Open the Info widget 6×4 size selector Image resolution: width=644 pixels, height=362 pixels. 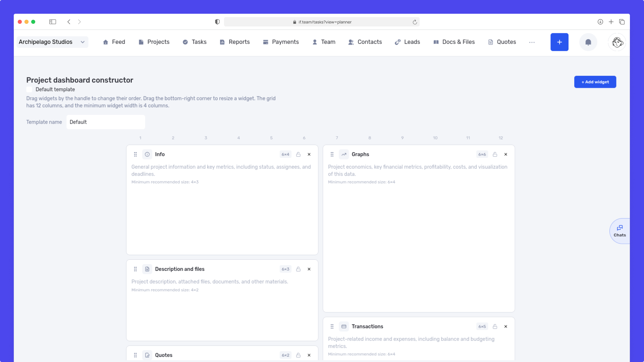tap(285, 155)
